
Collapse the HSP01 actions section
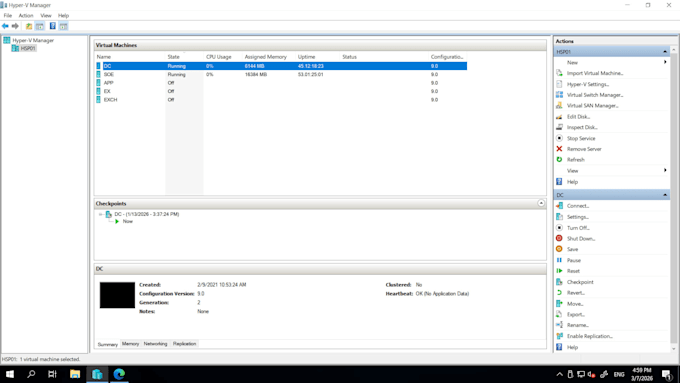coord(665,52)
